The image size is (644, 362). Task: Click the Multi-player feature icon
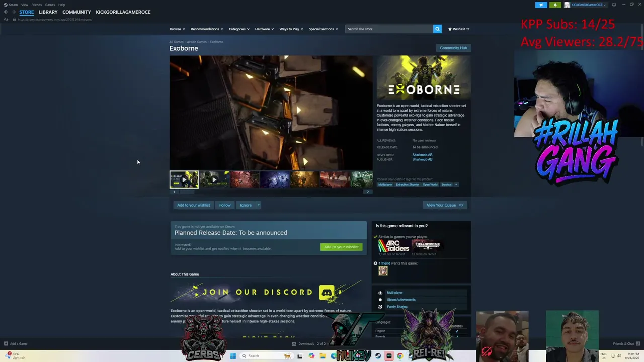[380, 293]
